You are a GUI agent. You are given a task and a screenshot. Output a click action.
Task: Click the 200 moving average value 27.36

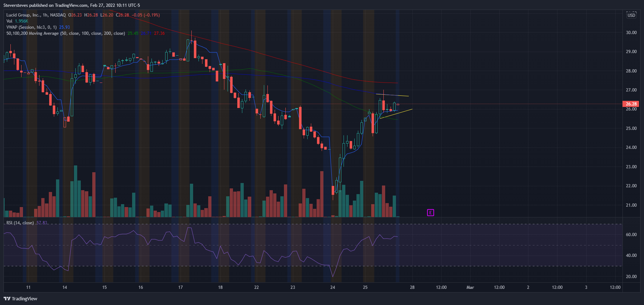click(159, 33)
